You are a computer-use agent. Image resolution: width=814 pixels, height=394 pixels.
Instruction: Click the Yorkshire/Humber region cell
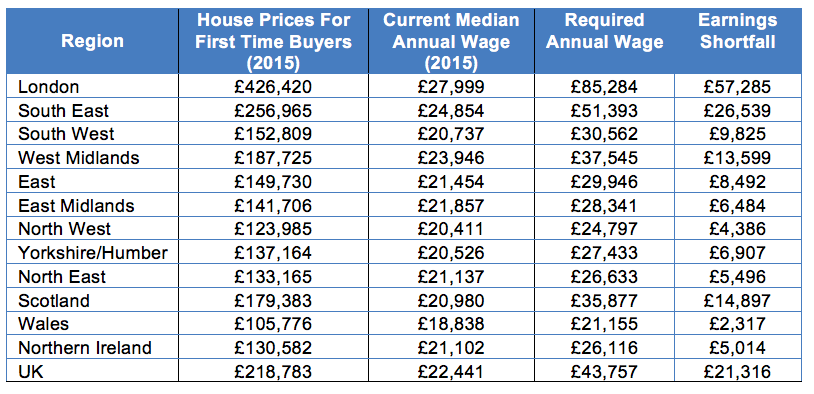(x=93, y=253)
